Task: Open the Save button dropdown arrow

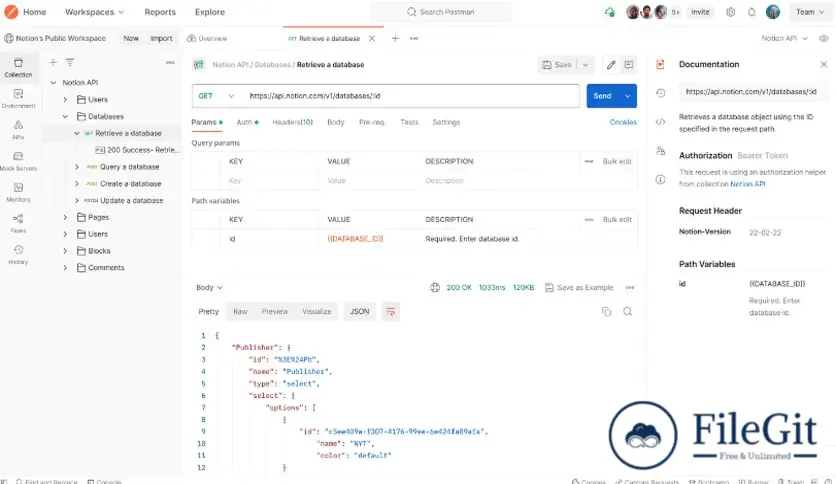Action: click(585, 64)
